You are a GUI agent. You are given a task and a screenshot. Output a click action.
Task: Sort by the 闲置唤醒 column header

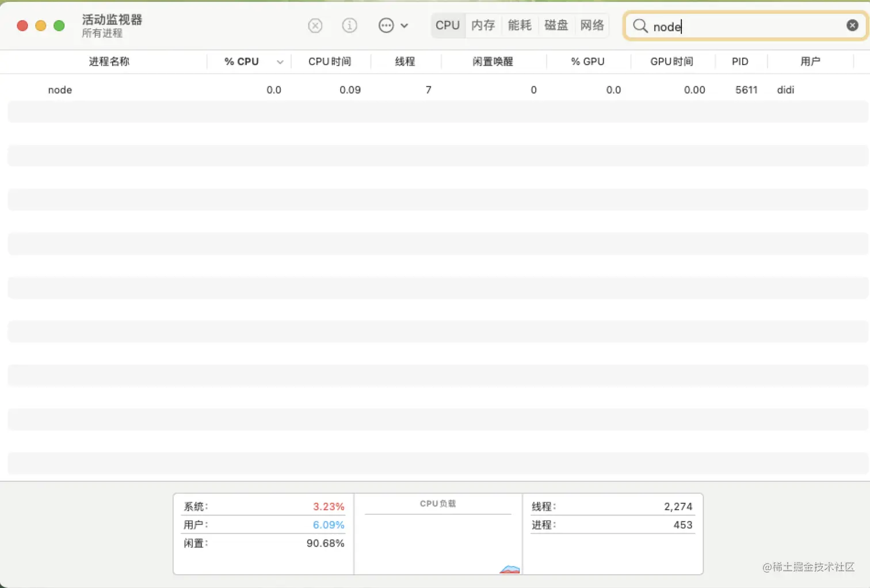[493, 62]
